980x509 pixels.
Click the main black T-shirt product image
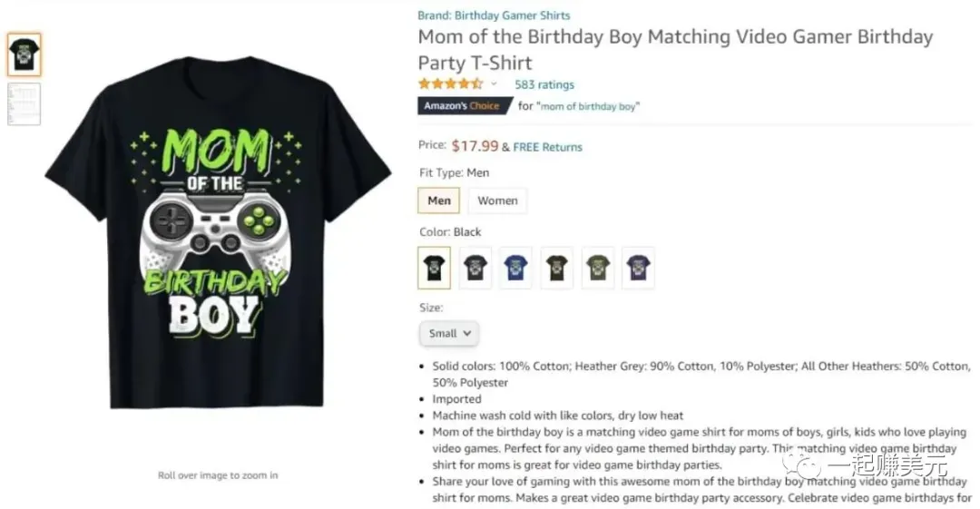tap(218, 232)
